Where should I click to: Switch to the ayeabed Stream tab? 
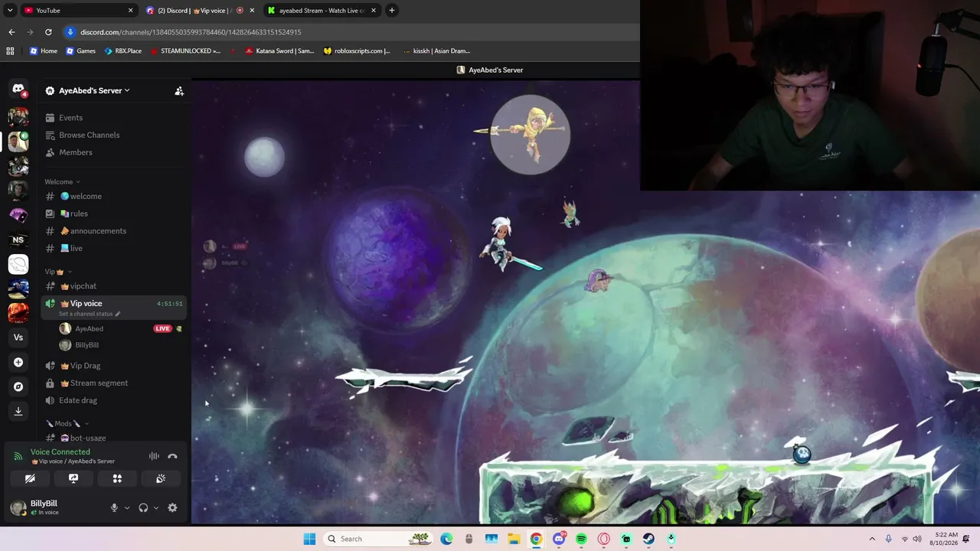(x=322, y=10)
